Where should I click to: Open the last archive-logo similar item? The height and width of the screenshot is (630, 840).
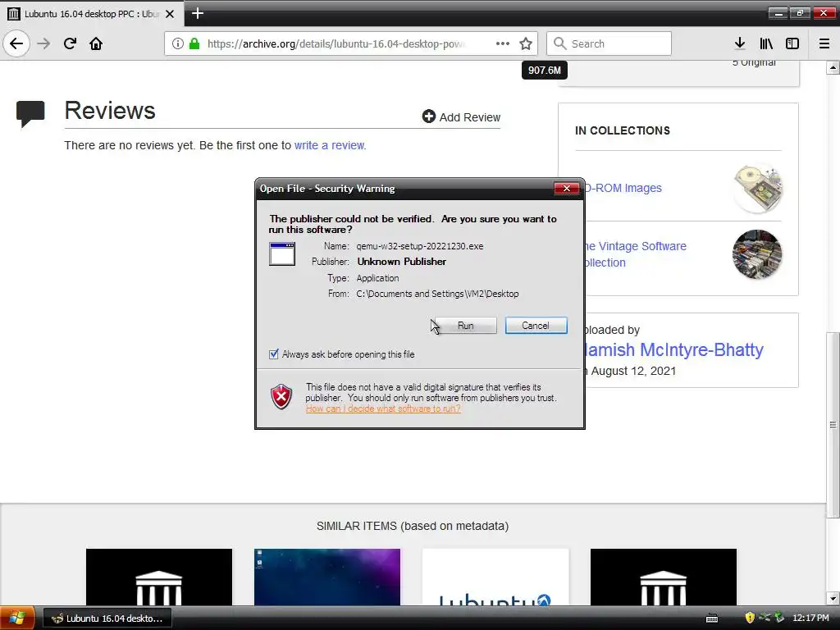coord(664,577)
